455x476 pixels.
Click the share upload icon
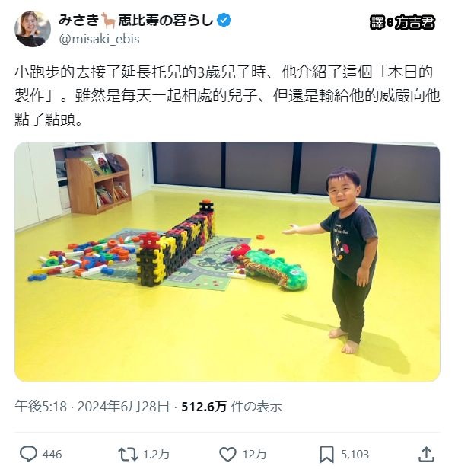click(427, 454)
